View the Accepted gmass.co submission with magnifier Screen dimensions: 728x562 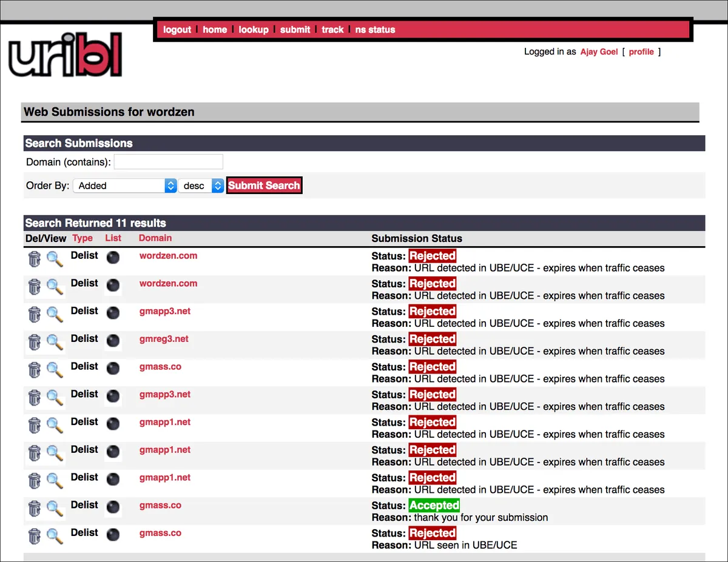(55, 509)
